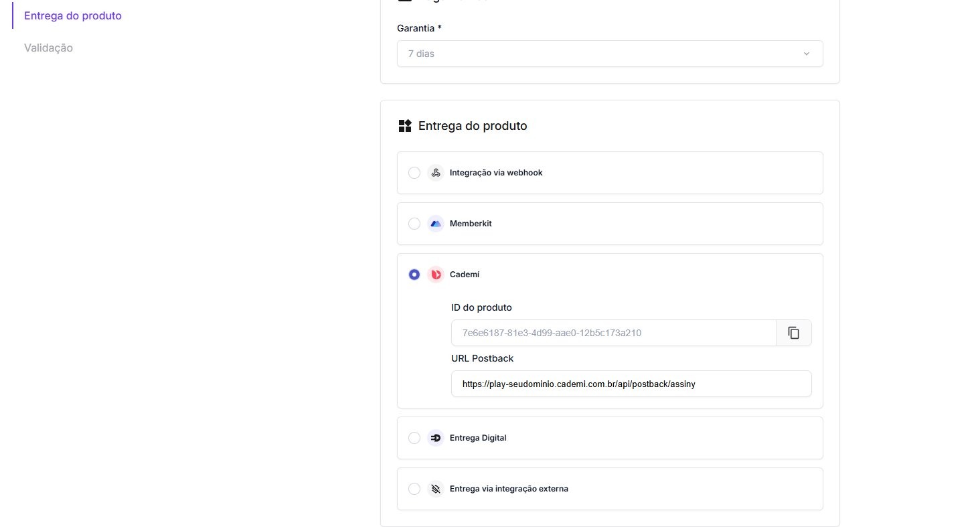Click the Memberkit logo icon
This screenshot has height=527, width=980.
coord(436,224)
